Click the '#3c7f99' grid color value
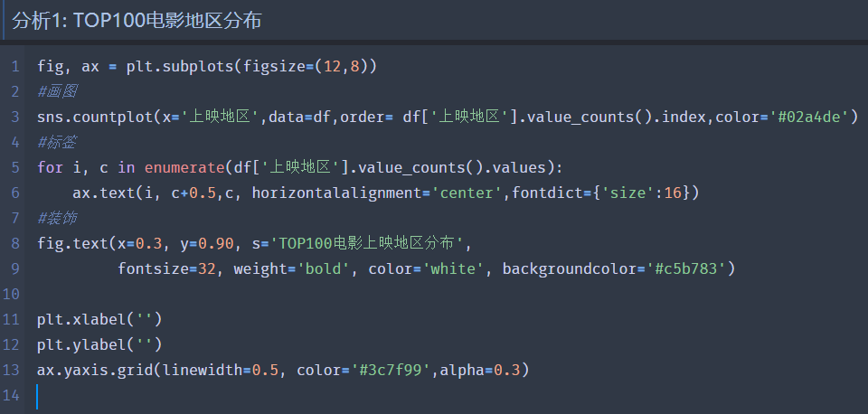868x414 pixels. [x=391, y=370]
